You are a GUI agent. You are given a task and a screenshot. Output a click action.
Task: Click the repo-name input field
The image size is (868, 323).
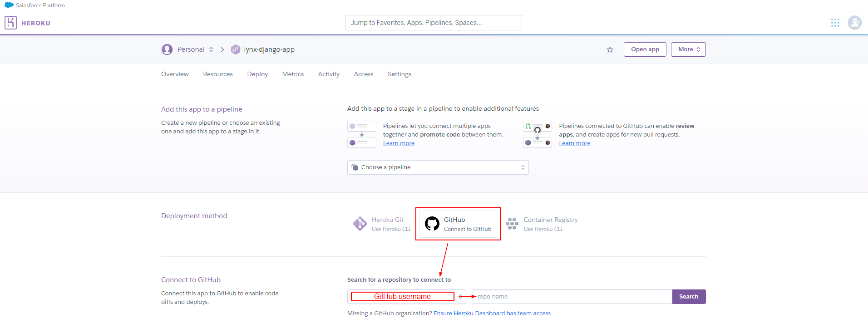point(572,297)
